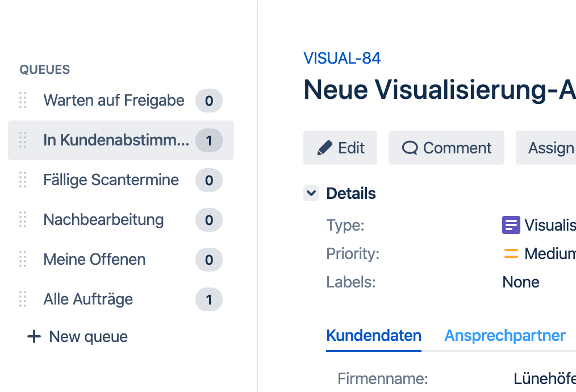
Task: Click the New queue label
Action: click(x=89, y=336)
